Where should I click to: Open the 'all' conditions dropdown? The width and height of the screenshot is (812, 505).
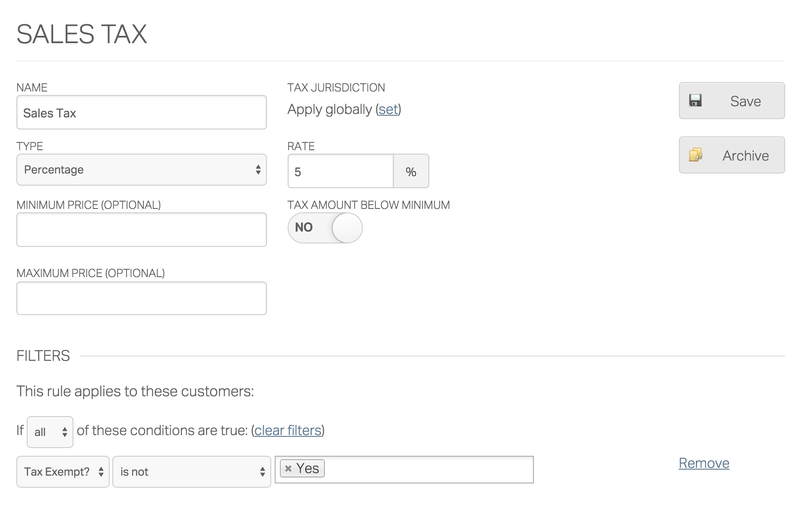tap(50, 431)
